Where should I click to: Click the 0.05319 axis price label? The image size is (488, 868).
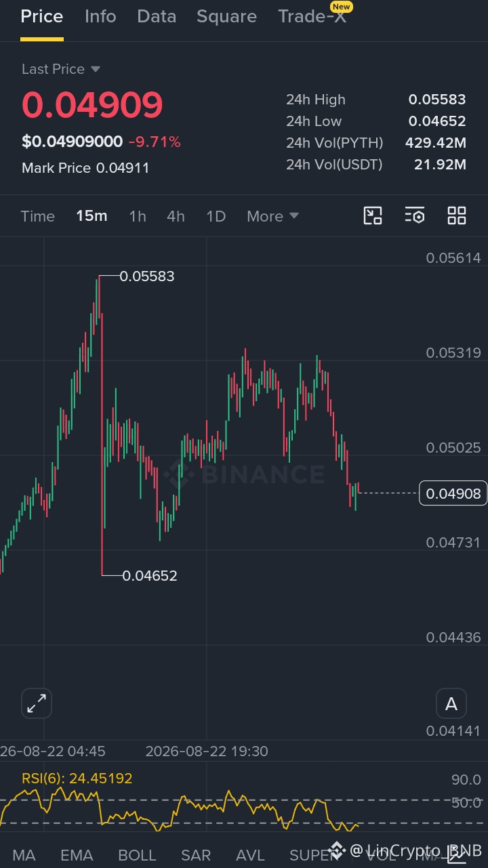tap(453, 353)
